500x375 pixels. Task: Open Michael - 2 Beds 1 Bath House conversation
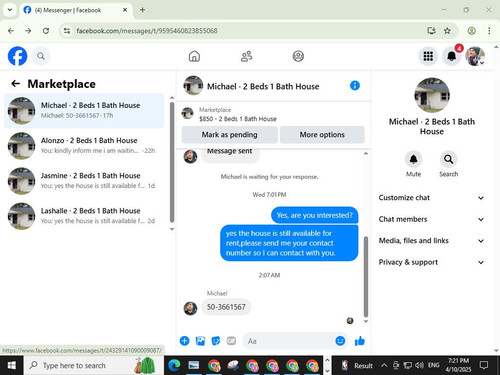click(x=84, y=110)
